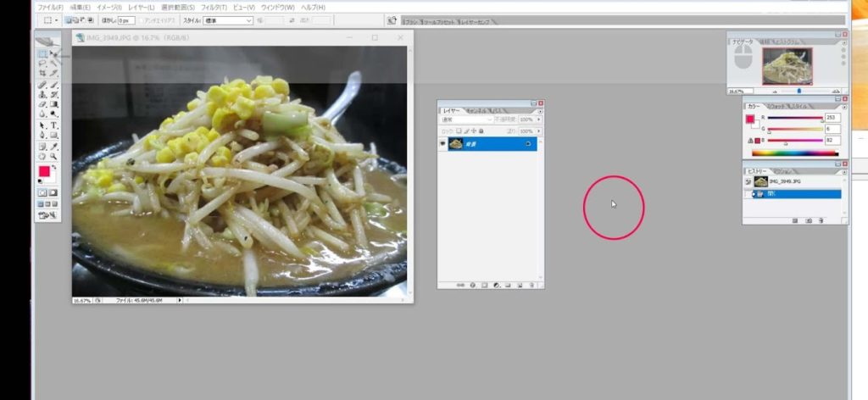Screen dimensions: 868x400
Task: Click the trash icon in Layers panel
Action: pos(531,286)
